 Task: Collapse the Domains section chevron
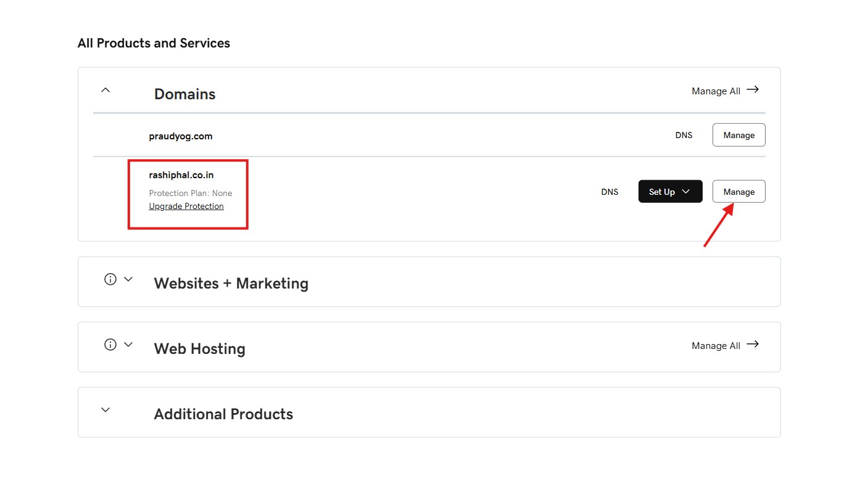coord(105,90)
